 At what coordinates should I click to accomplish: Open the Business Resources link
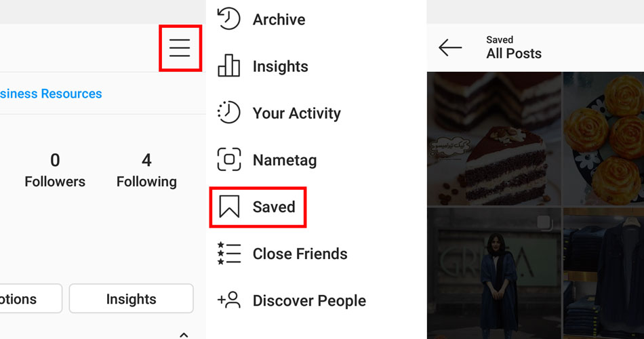[x=51, y=94]
